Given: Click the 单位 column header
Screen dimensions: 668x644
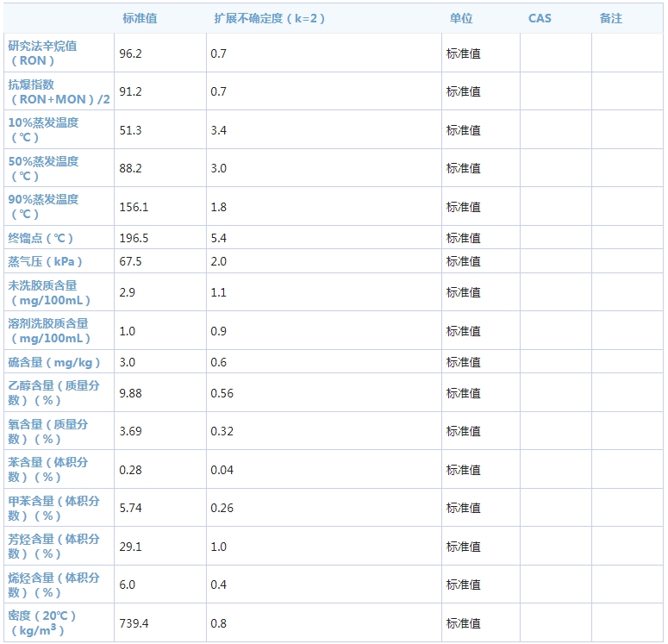Looking at the screenshot, I should click(461, 18).
